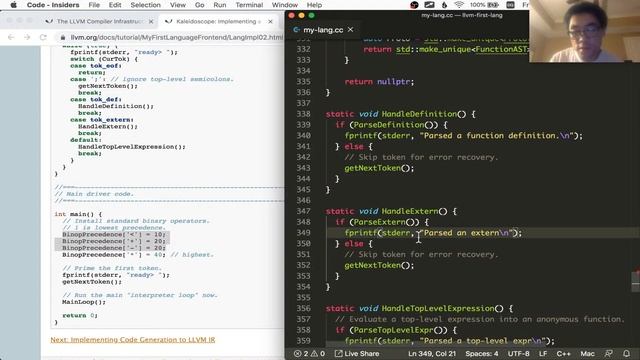Open the Selection menu
The width and height of the screenshot is (640, 360).
point(145,5)
